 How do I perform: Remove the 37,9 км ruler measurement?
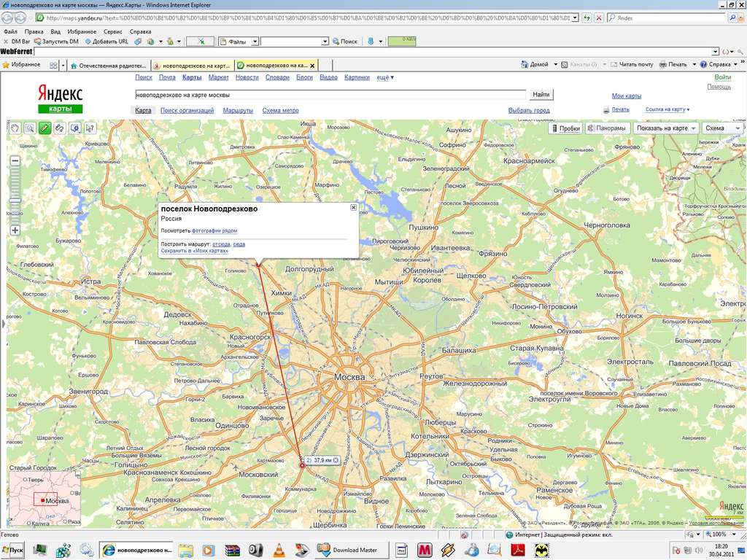pos(336,460)
